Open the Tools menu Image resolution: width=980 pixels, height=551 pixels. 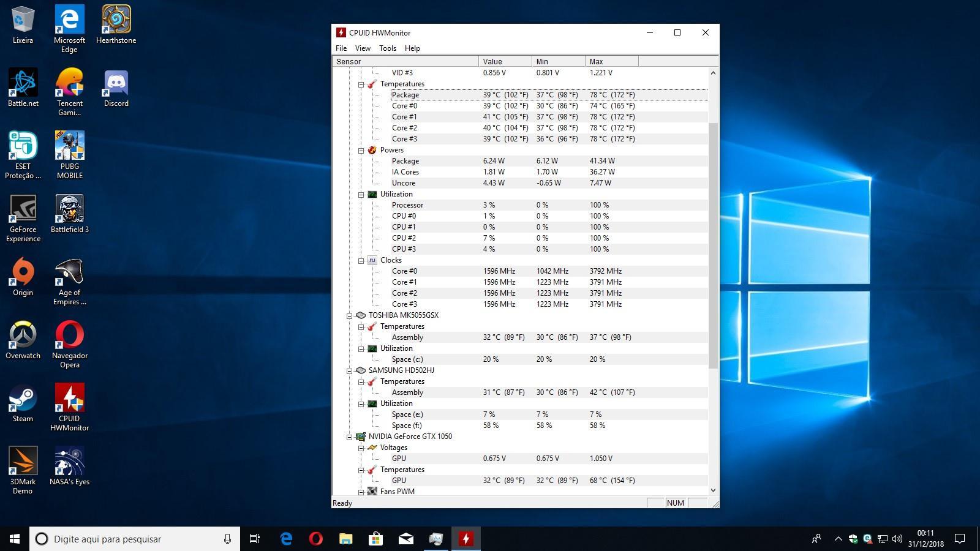tap(388, 48)
